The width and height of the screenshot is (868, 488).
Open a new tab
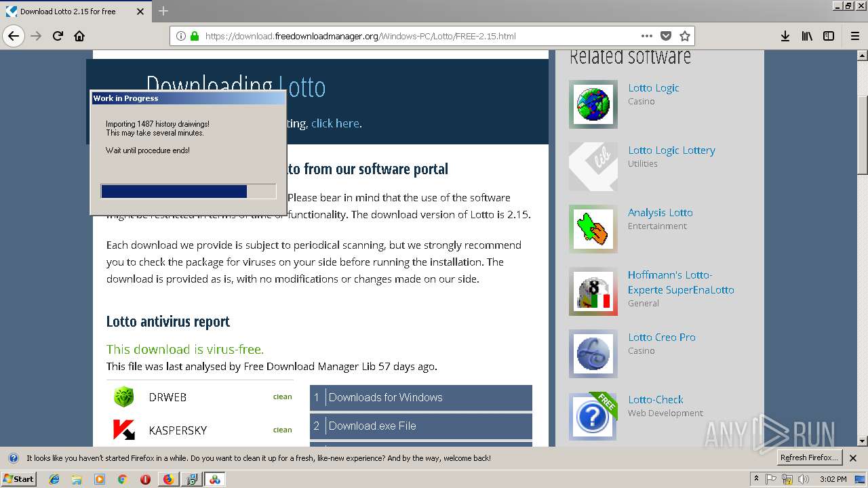pos(163,11)
